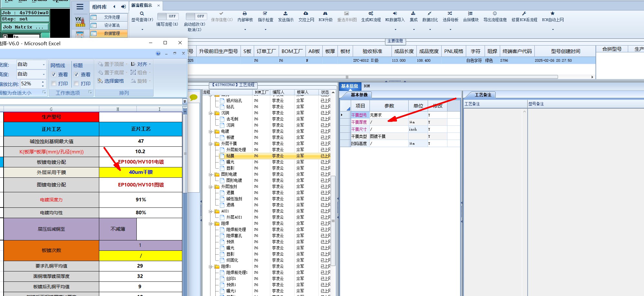Screen dimensions: 644x296
Task: Click the 组件库 pin icon
Action: (x=123, y=6)
